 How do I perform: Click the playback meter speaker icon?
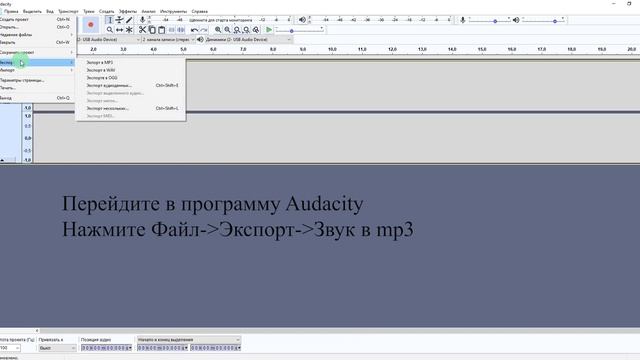click(x=302, y=20)
